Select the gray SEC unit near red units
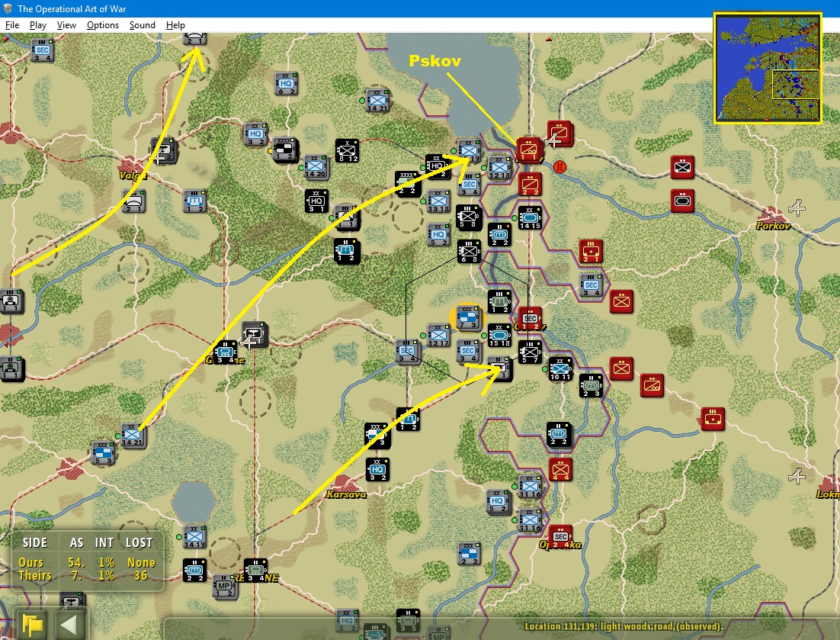The height and width of the screenshot is (640, 840). (x=591, y=285)
